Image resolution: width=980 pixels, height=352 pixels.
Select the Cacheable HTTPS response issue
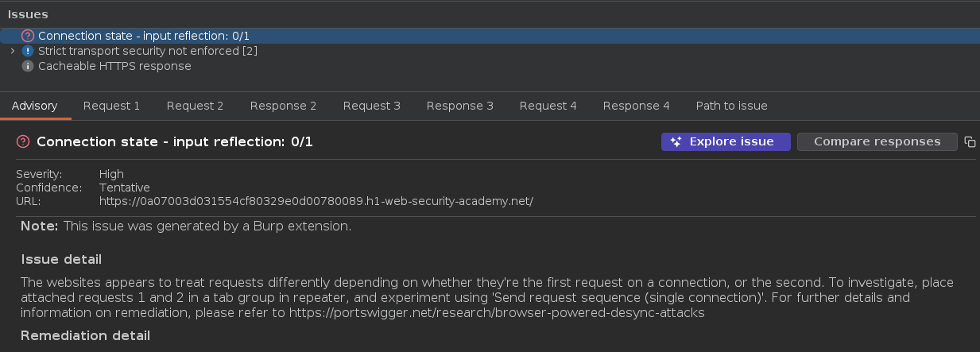(x=114, y=66)
